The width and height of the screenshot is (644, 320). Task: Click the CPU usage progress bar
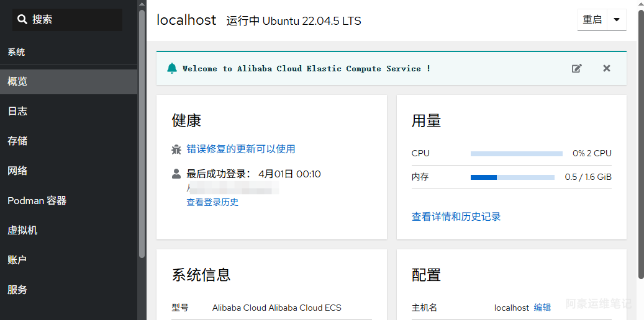(x=516, y=154)
